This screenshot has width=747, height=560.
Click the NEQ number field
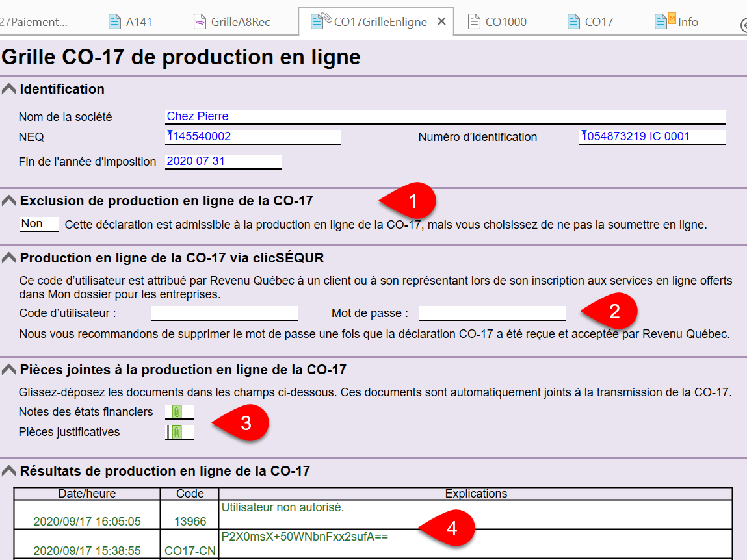[252, 136]
